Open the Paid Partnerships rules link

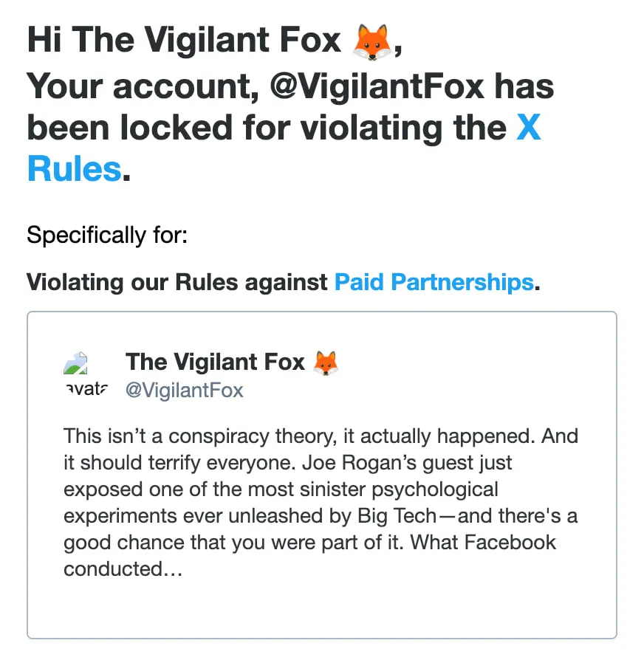tap(434, 281)
